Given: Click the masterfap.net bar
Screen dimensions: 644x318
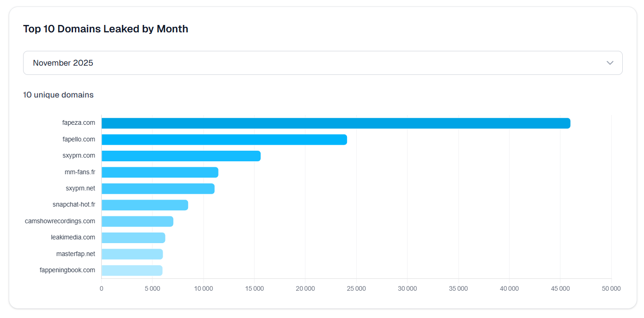Looking at the screenshot, I should (131, 254).
